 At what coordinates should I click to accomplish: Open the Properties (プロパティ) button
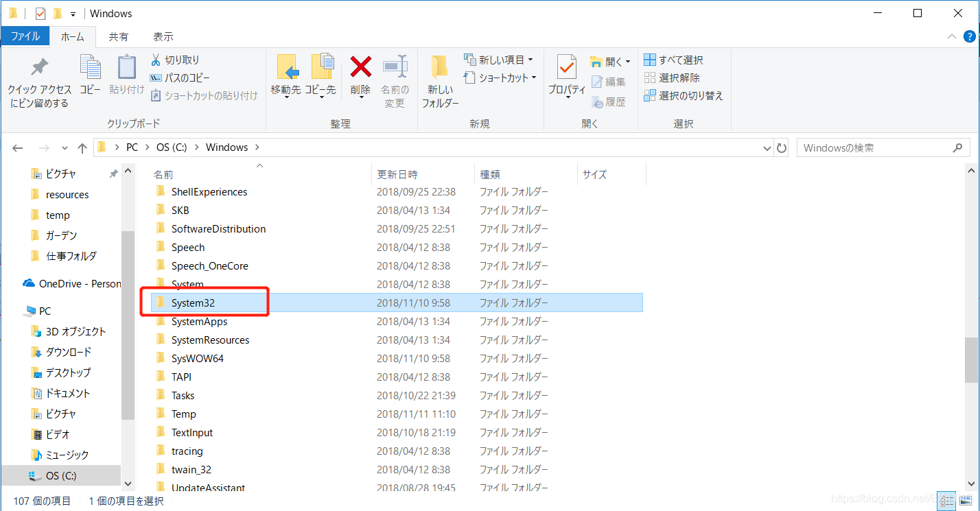tap(567, 75)
